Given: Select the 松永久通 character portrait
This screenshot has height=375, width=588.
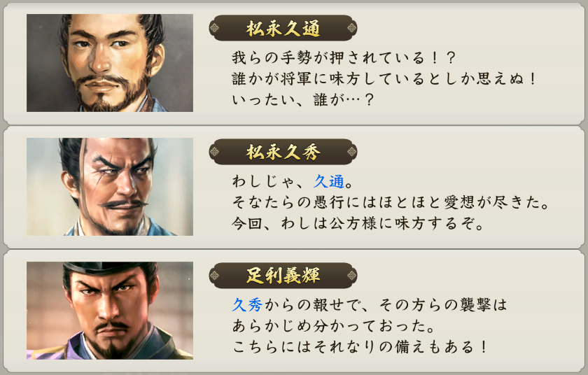Looking at the screenshot, I should click(x=110, y=63).
